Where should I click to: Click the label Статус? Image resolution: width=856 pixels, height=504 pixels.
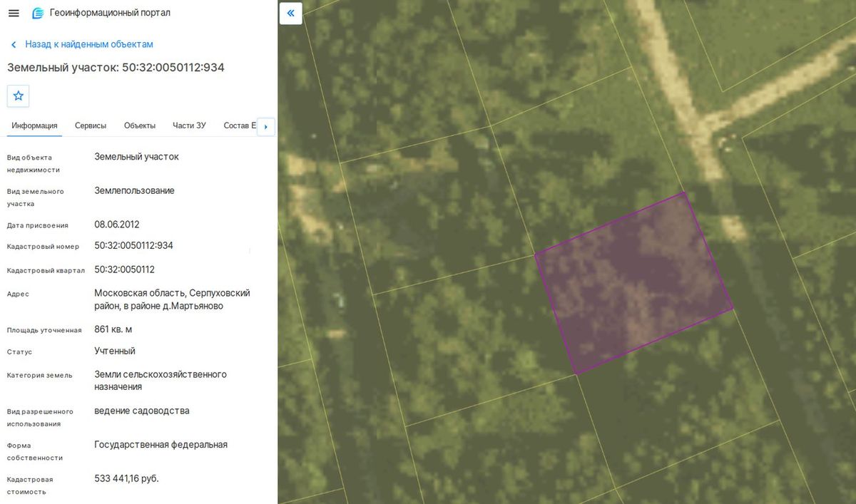click(19, 352)
